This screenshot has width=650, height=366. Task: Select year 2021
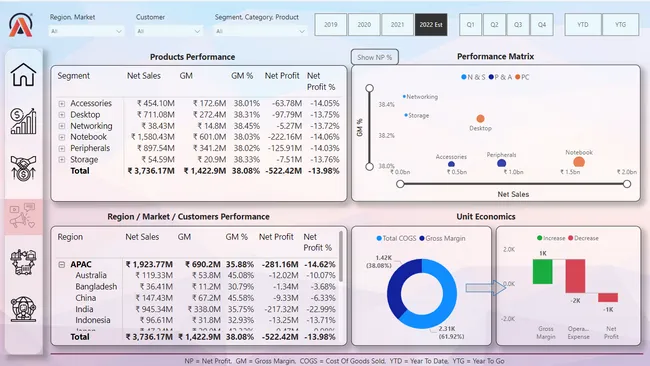397,24
